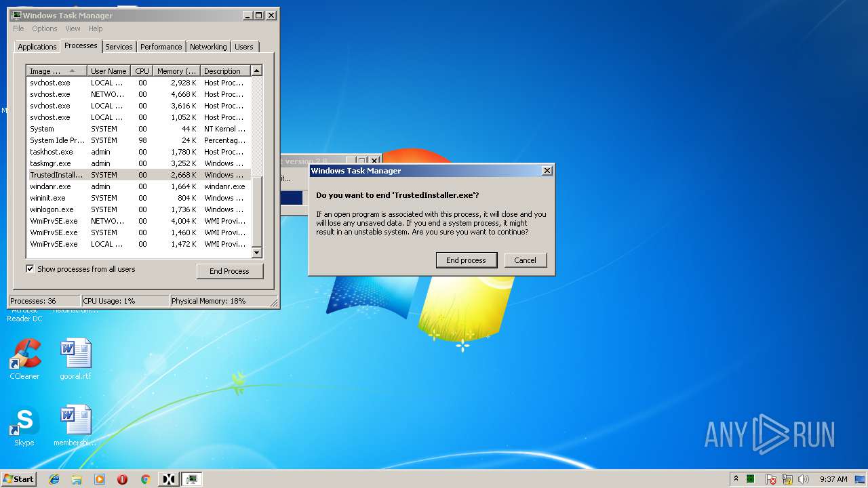Click End Process button in Task Manager
Screen dimensions: 868x488
click(229, 271)
